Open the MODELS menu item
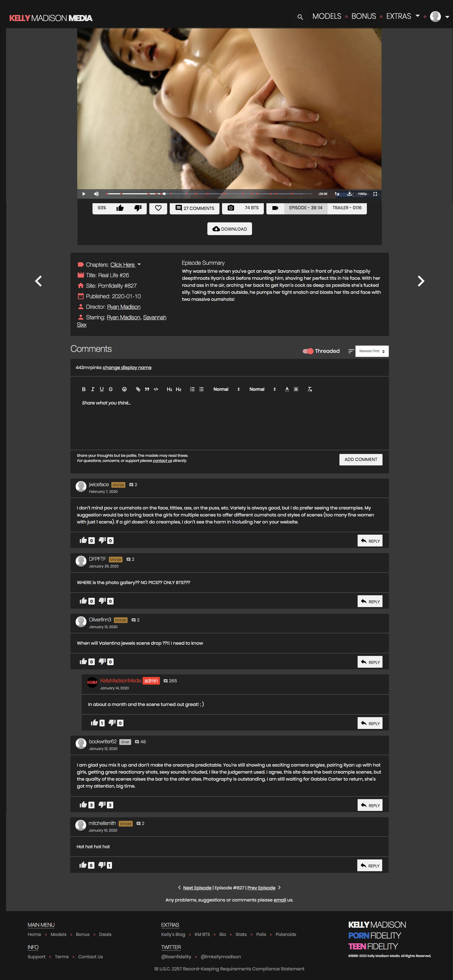The height and width of the screenshot is (980, 453). (x=327, y=16)
